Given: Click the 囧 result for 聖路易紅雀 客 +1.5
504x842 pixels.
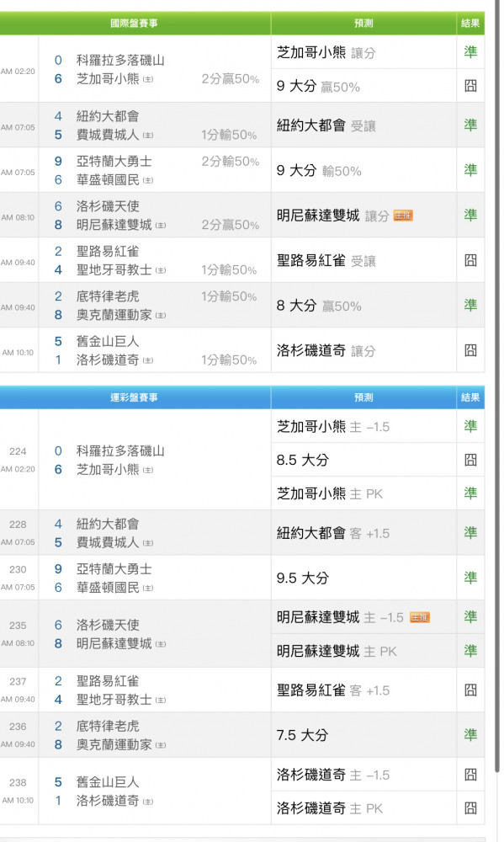Looking at the screenshot, I should [470, 690].
